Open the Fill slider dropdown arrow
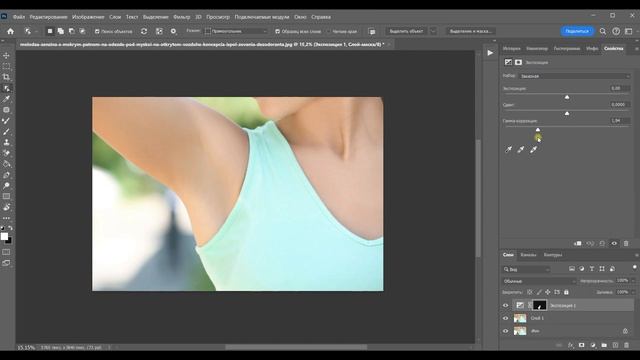Image resolution: width=640 pixels, height=360 pixels. tap(633, 292)
